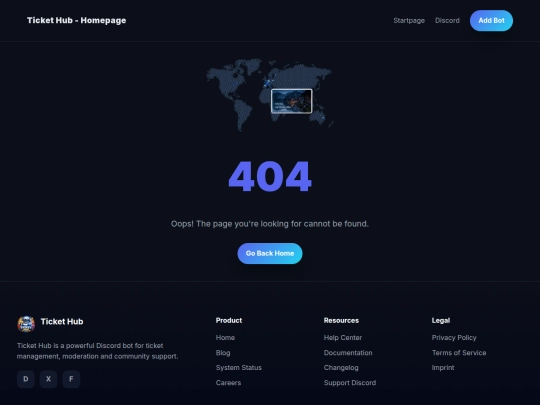Click the Add Bot button
This screenshot has height=405, width=540.
pyautogui.click(x=491, y=21)
